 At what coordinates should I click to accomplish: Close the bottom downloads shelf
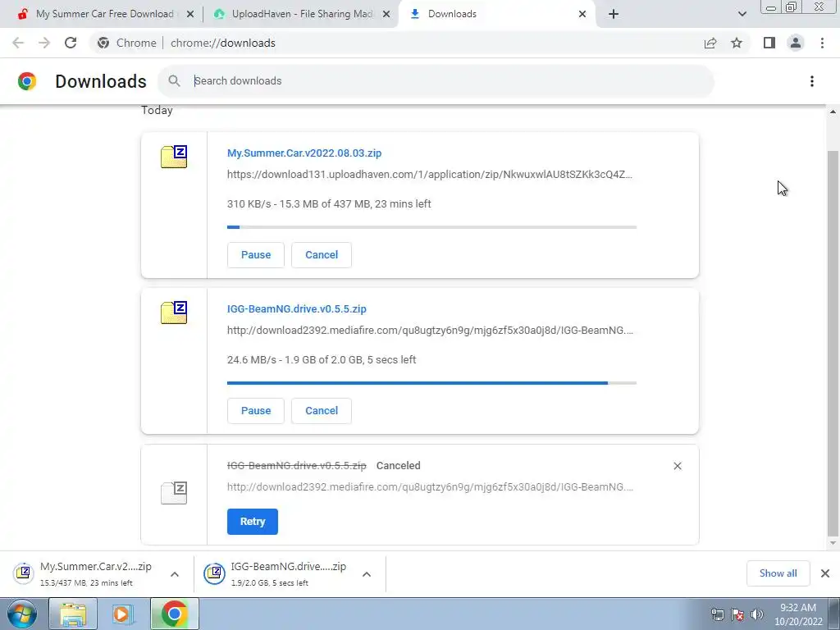pyautogui.click(x=825, y=573)
